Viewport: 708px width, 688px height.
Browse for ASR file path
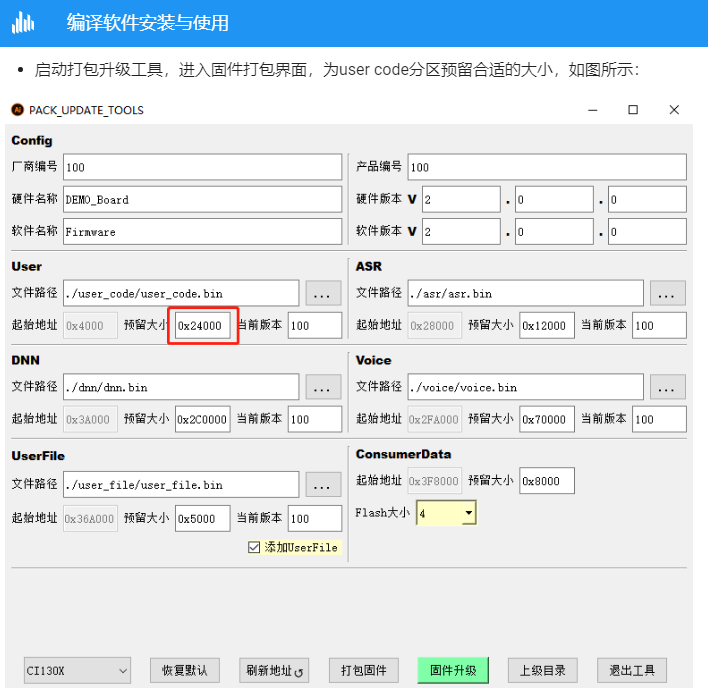click(667, 294)
